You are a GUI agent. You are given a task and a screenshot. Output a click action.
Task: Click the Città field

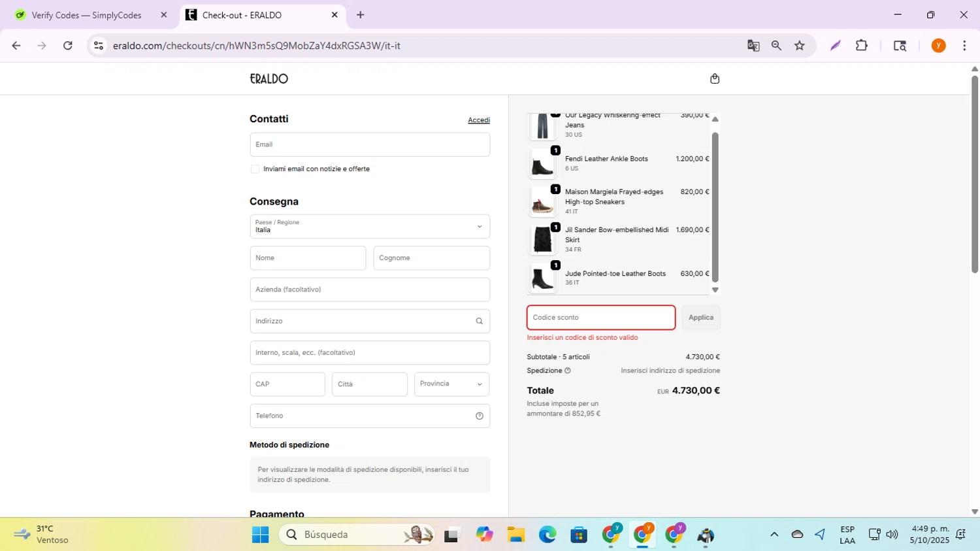coord(370,384)
